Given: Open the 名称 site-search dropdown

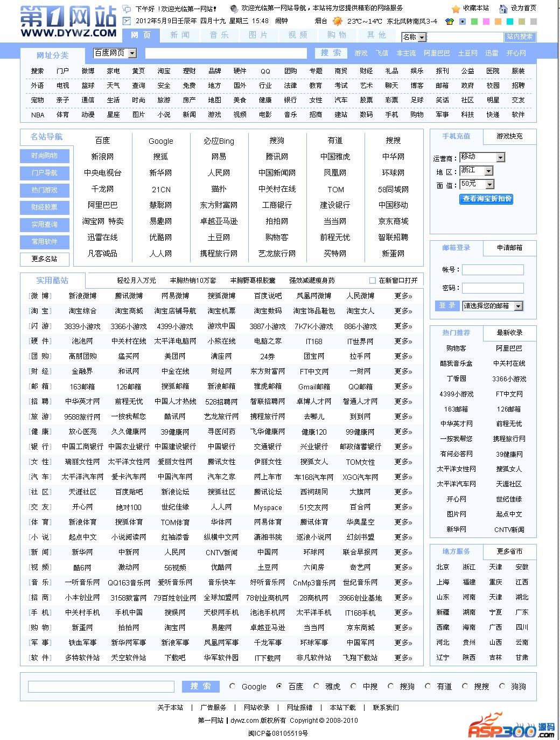Looking at the screenshot, I should (414, 37).
